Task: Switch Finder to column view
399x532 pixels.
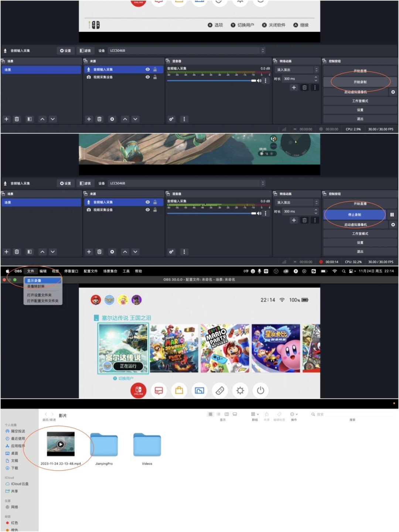Action: coord(226,414)
